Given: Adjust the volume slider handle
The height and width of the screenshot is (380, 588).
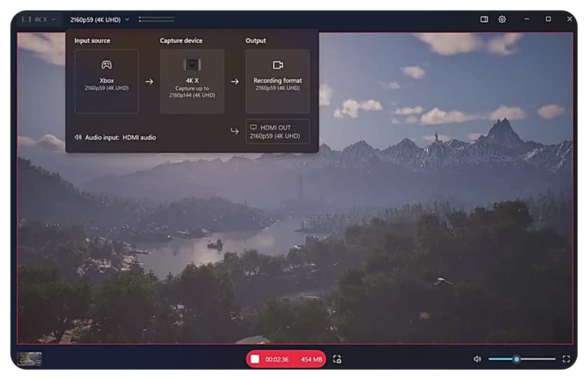Looking at the screenshot, I should 517,359.
